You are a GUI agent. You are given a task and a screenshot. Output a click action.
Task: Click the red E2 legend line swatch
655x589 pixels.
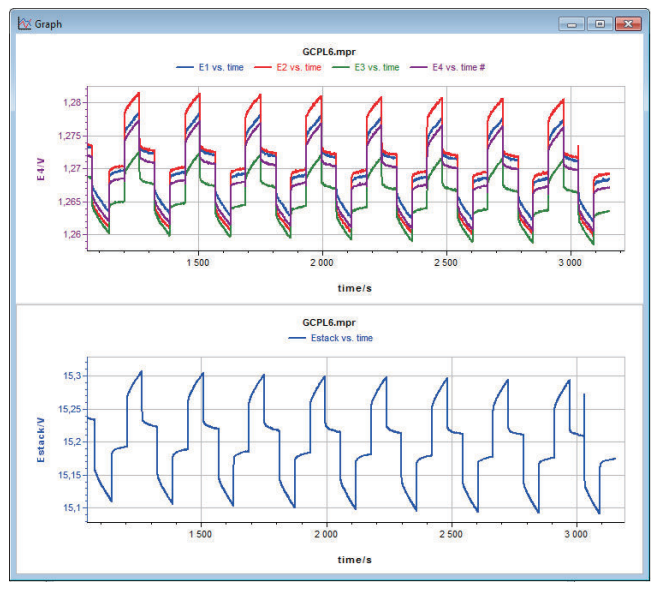coord(265,67)
